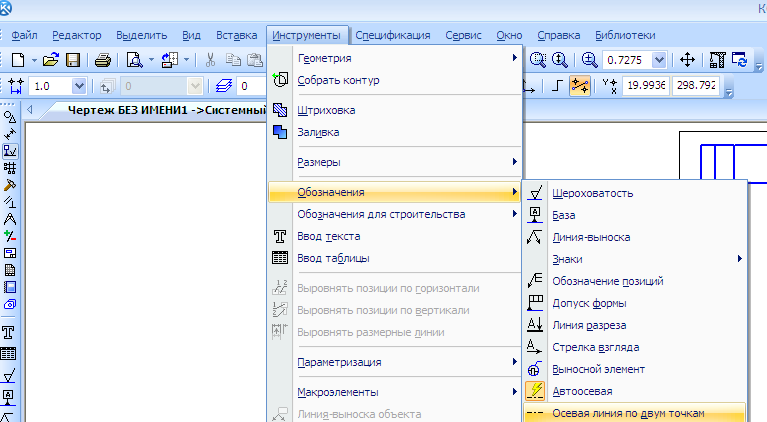Viewport: 767px width, 422px height.
Task: Click the pan view arrows icon
Action: point(687,60)
